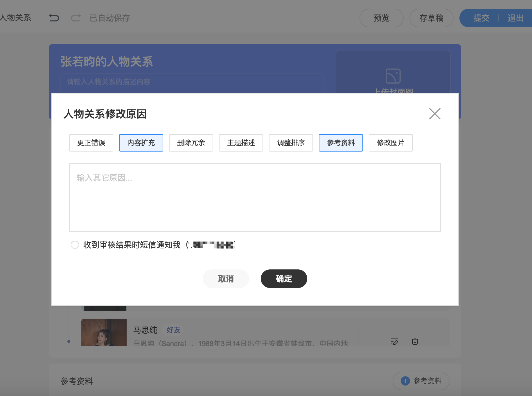Image resolution: width=532 pixels, height=396 pixels.
Task: Click the 参考资料 section heading
Action: [77, 381]
